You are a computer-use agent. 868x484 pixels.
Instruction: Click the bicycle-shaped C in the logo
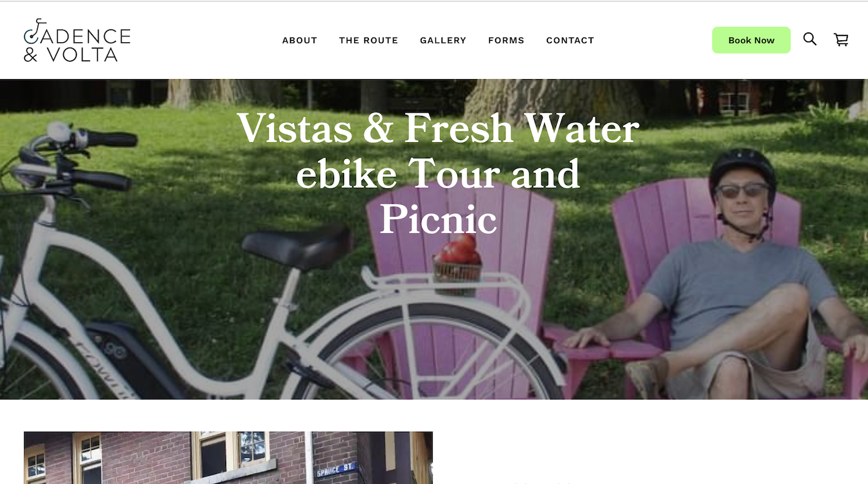pyautogui.click(x=34, y=32)
